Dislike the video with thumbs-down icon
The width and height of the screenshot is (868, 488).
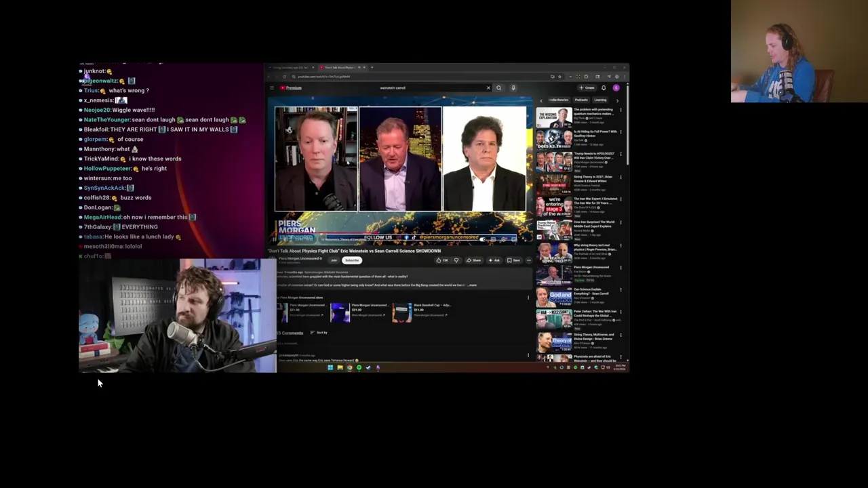click(x=456, y=260)
